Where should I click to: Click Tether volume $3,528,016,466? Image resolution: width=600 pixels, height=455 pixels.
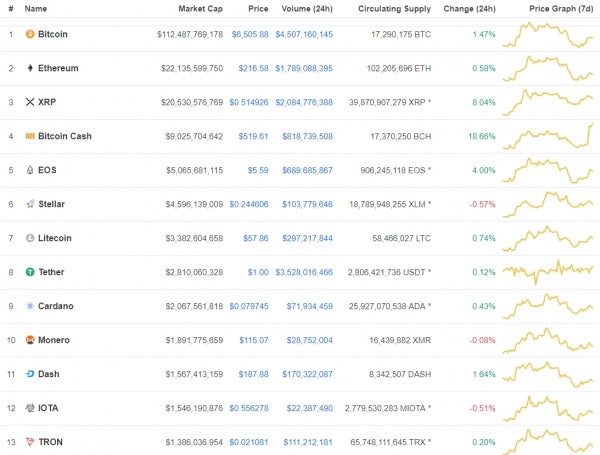tap(304, 272)
